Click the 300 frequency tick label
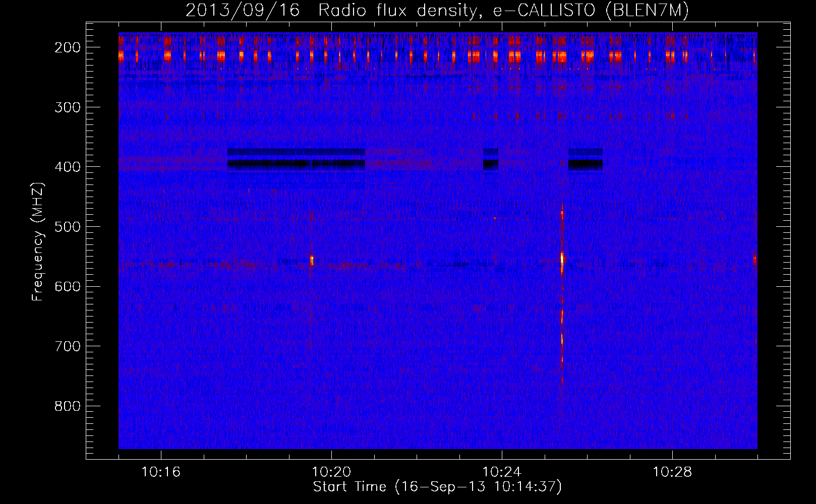816x504 pixels. (x=68, y=107)
